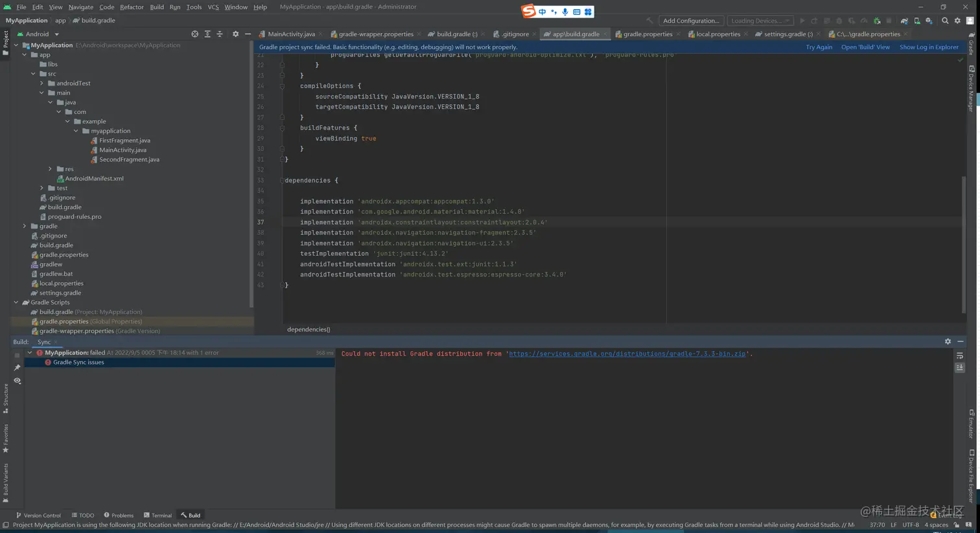980x533 pixels.
Task: Hide the Build tool window
Action: [961, 341]
